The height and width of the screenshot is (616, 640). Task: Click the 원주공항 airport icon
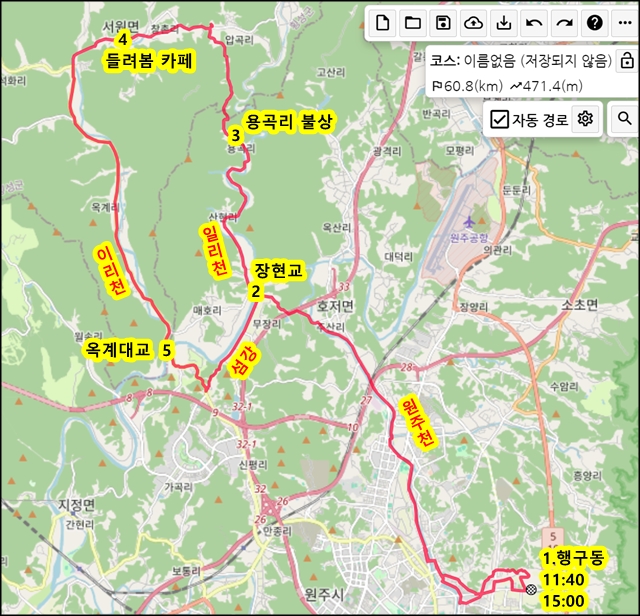point(469,222)
